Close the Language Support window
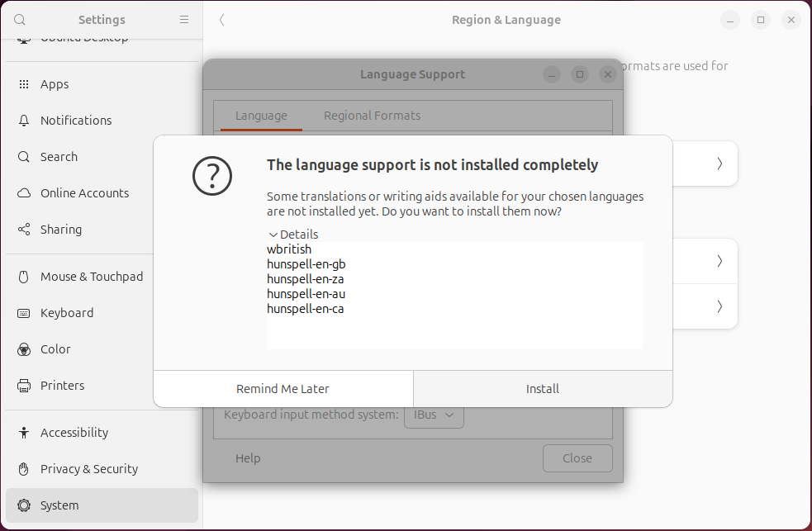This screenshot has width=812, height=531. (x=608, y=74)
